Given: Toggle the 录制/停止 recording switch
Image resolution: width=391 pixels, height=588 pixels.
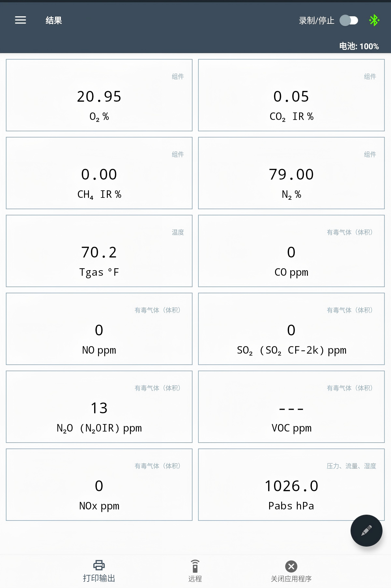Looking at the screenshot, I should coord(349,21).
